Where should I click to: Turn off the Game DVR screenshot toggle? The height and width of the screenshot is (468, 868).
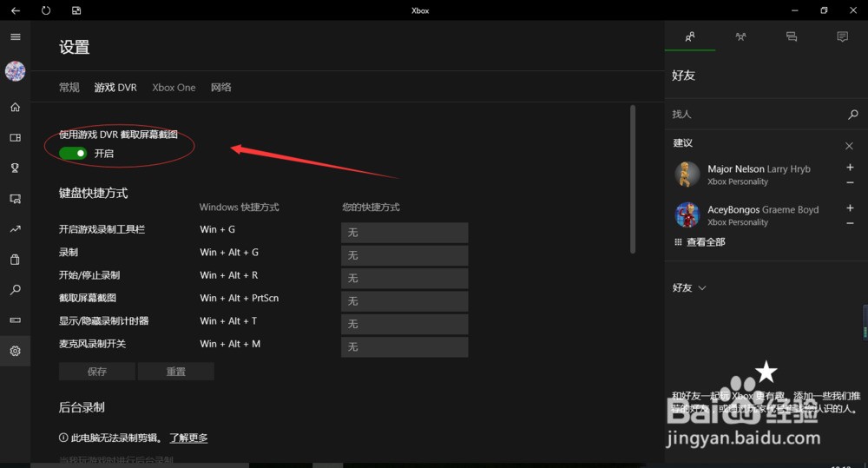[73, 154]
